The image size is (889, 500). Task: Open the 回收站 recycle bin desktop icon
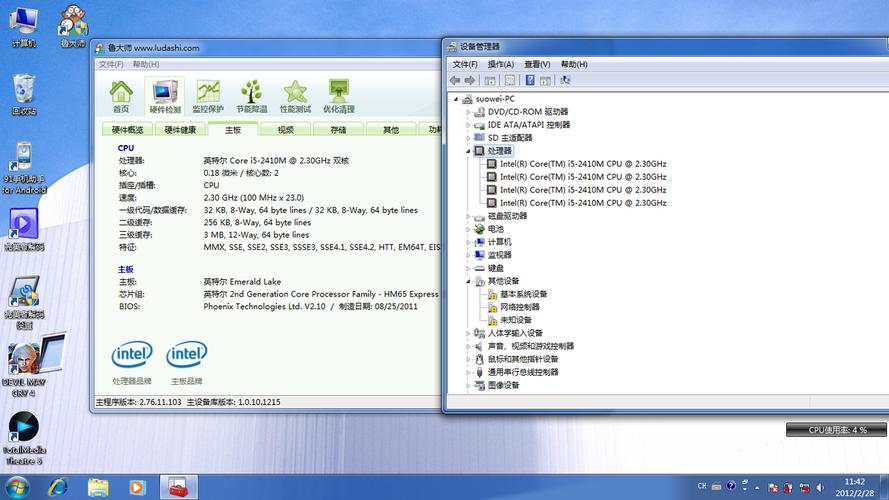click(x=24, y=95)
